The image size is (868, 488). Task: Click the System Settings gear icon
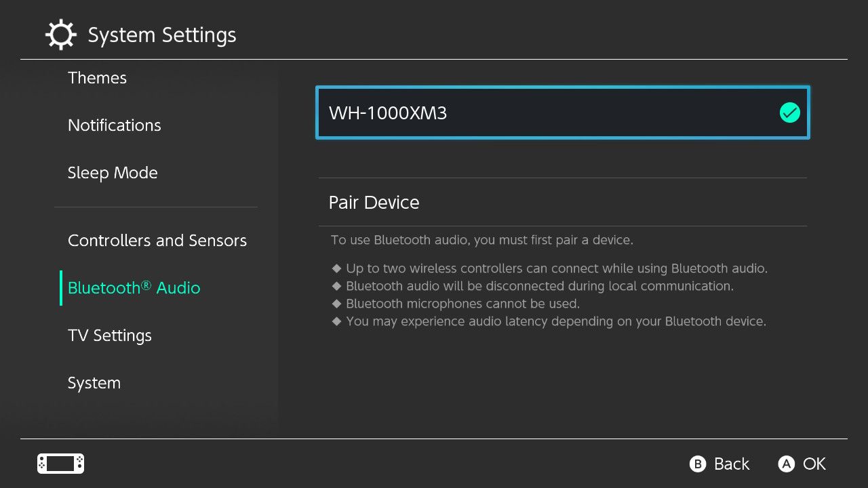click(60, 34)
